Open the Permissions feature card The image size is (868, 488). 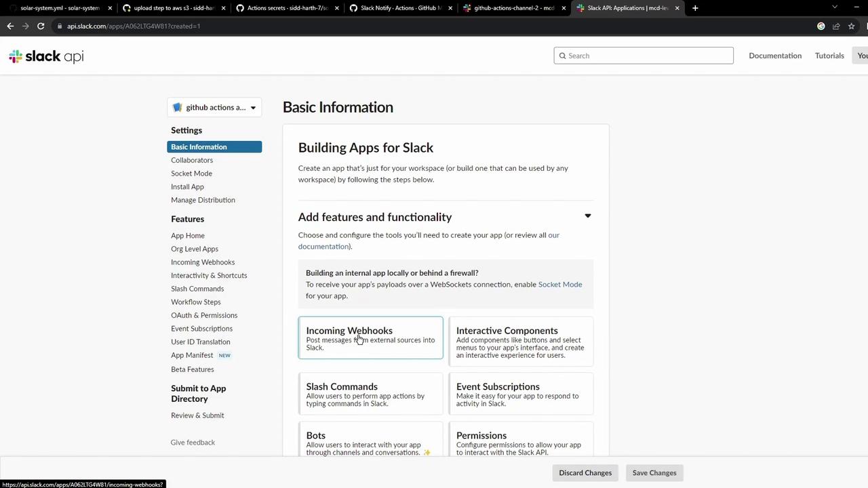521,439
